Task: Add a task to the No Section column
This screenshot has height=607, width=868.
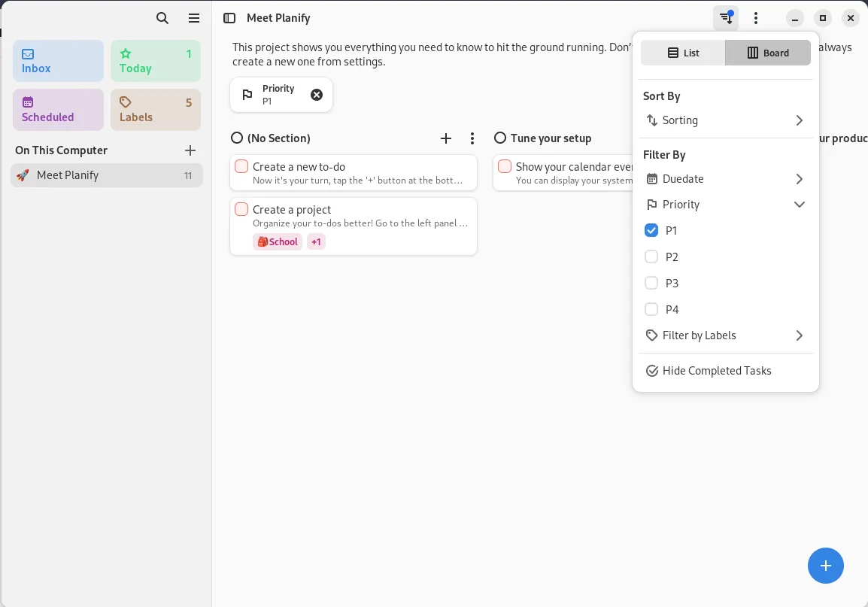Action: click(x=446, y=138)
